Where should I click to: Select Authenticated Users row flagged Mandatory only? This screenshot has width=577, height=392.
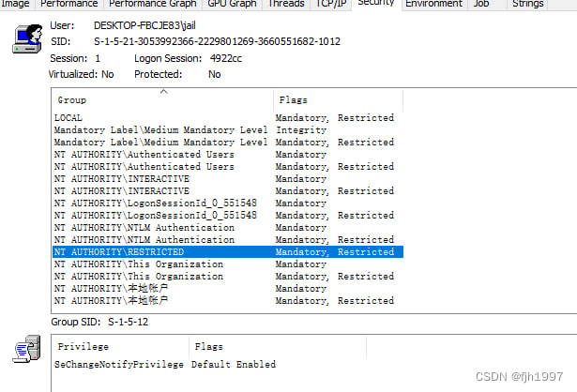(x=228, y=154)
